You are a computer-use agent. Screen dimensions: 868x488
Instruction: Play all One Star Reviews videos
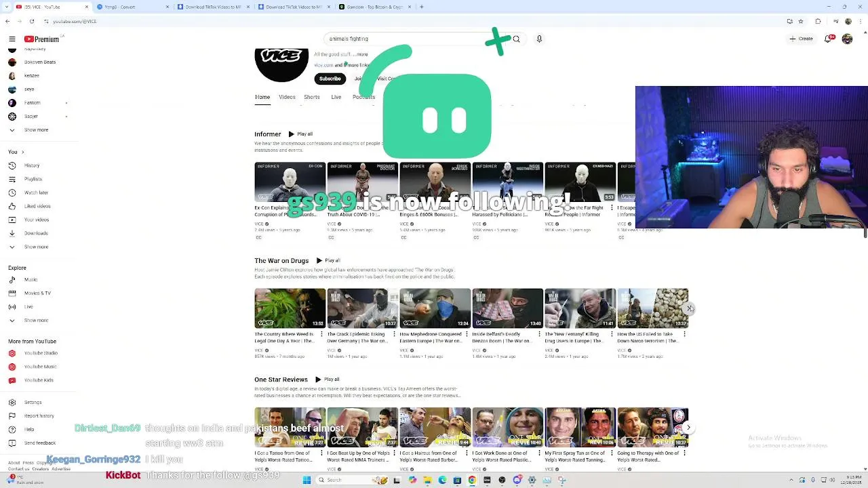327,380
